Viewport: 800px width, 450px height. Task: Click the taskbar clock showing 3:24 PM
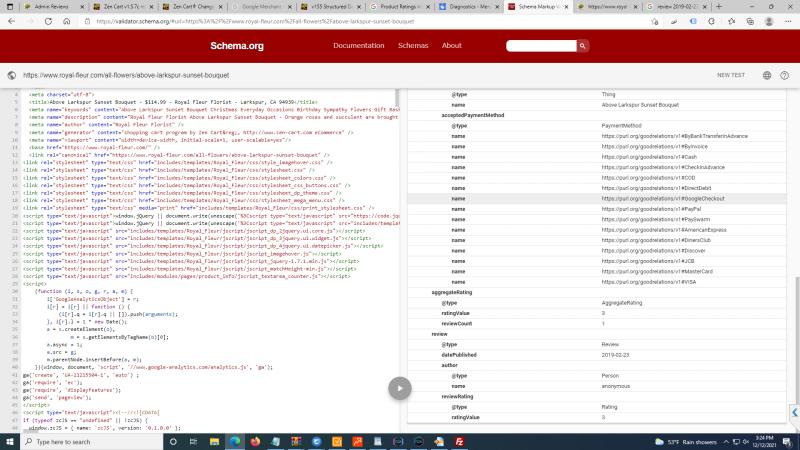coord(764,442)
